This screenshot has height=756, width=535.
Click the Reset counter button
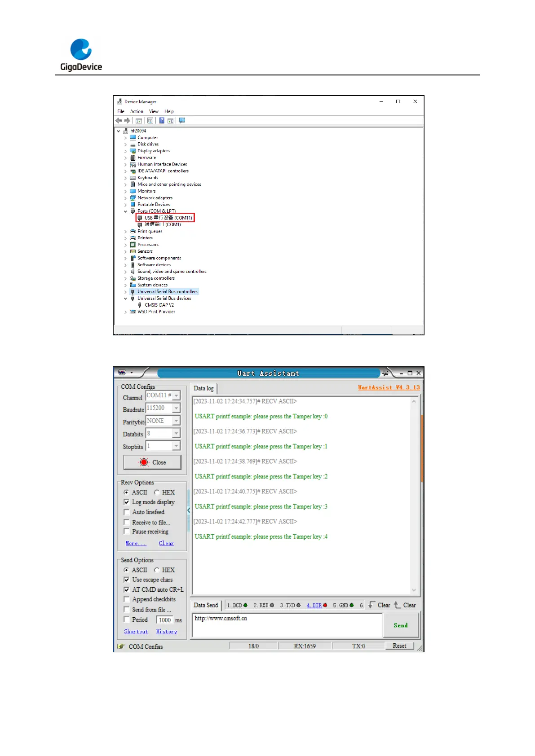pyautogui.click(x=399, y=646)
